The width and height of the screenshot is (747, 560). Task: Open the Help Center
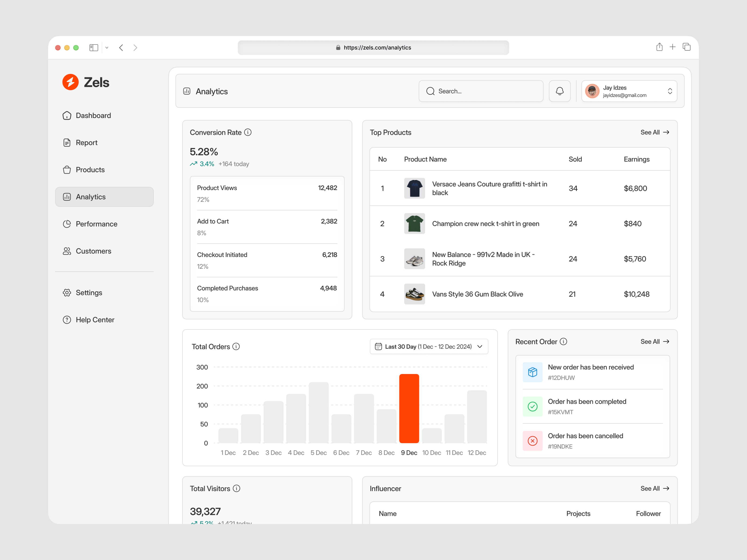click(95, 320)
